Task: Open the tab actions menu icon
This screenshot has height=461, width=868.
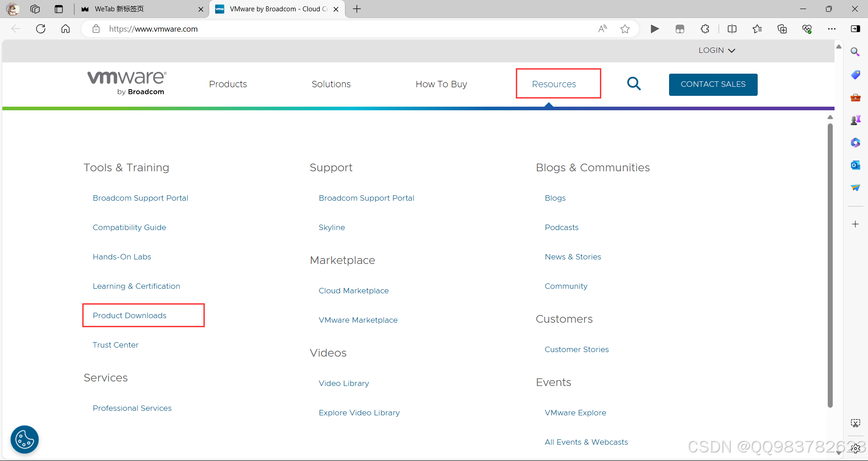Action: click(59, 9)
